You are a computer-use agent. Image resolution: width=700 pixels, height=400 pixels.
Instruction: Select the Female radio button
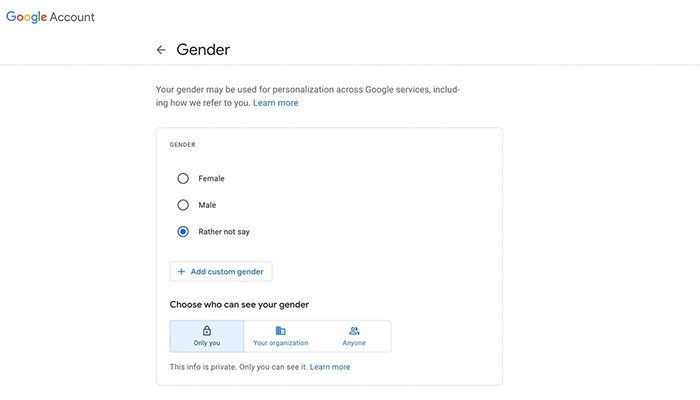[183, 179]
